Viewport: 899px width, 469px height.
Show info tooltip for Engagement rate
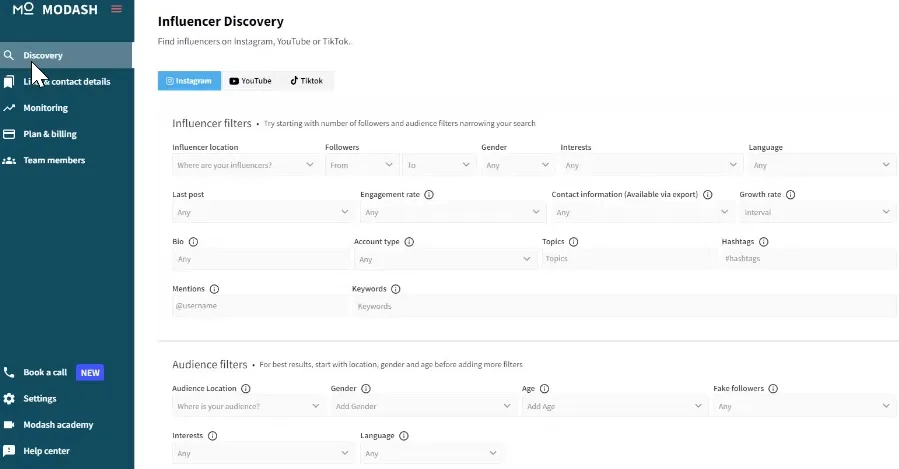[x=429, y=194]
